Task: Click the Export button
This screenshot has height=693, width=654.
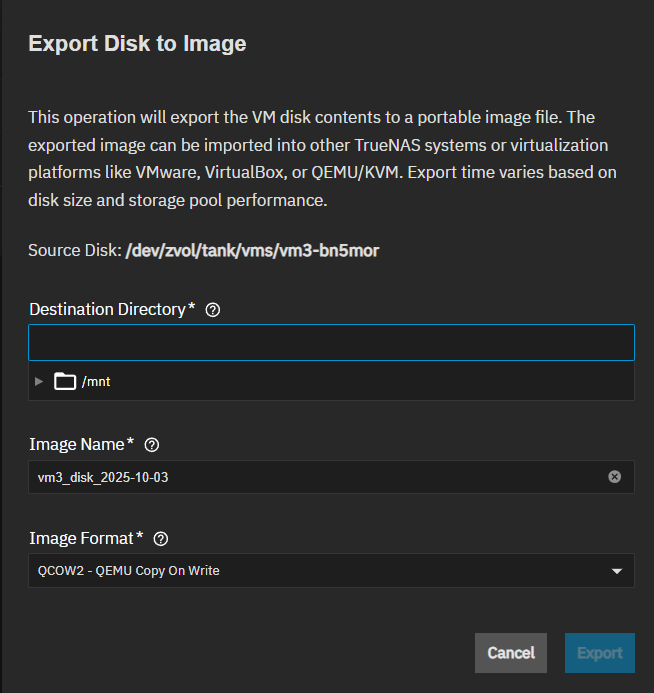Action: pyautogui.click(x=599, y=653)
